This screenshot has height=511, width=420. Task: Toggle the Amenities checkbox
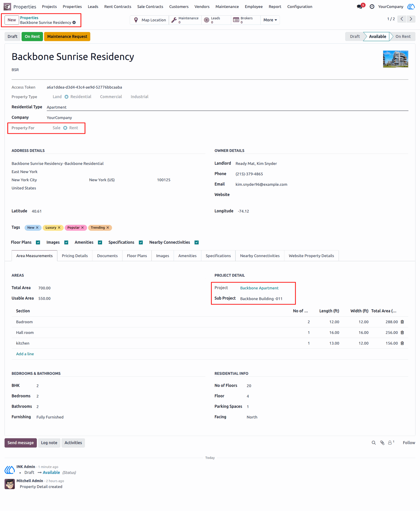click(x=100, y=242)
